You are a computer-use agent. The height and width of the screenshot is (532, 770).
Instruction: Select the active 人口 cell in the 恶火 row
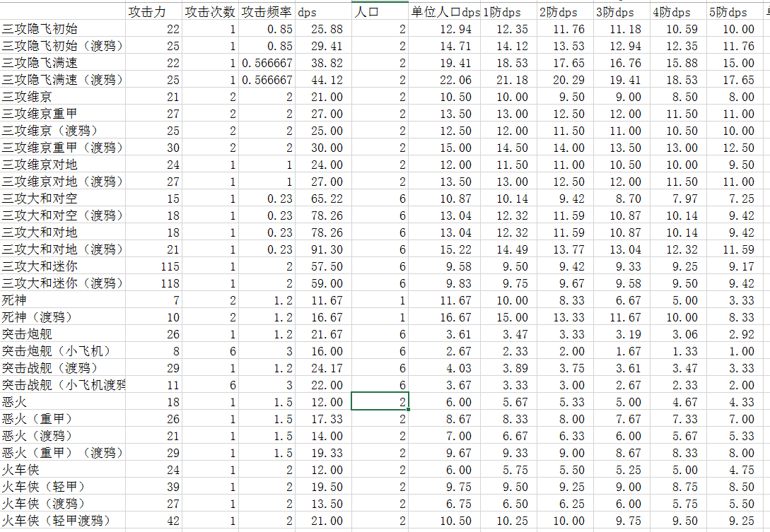[x=380, y=402]
